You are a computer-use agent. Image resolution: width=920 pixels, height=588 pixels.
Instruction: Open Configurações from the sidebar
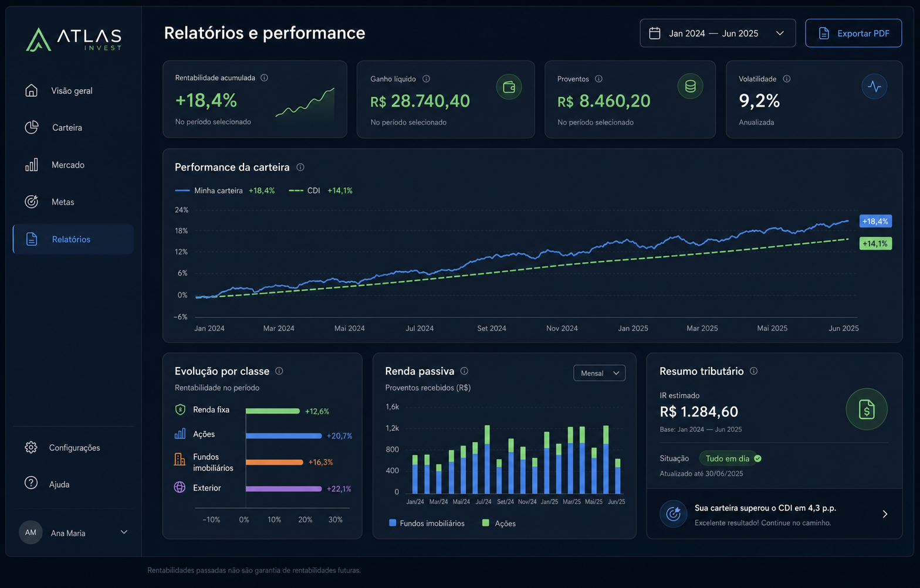click(x=73, y=447)
